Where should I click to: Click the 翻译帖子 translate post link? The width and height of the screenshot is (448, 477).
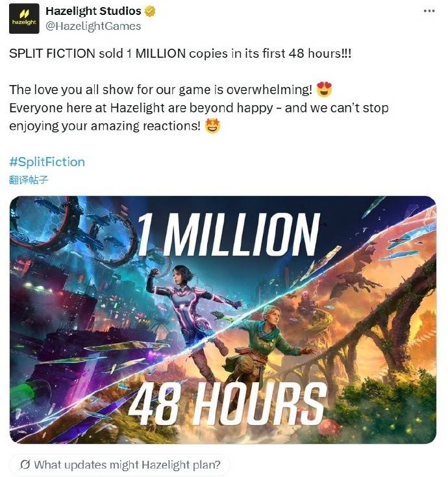[x=28, y=179]
